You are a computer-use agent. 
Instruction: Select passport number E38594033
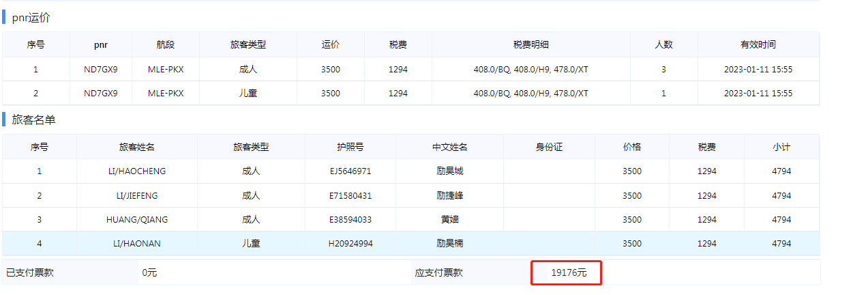coord(350,219)
